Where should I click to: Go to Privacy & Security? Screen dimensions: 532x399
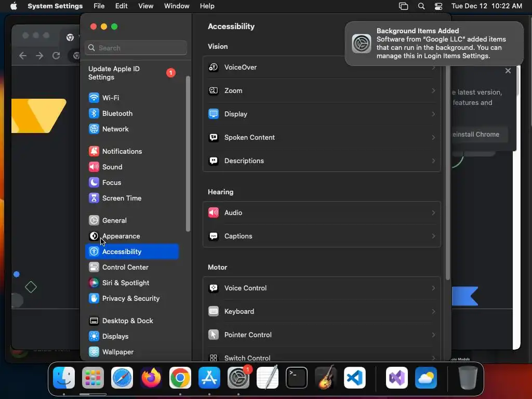tap(131, 299)
